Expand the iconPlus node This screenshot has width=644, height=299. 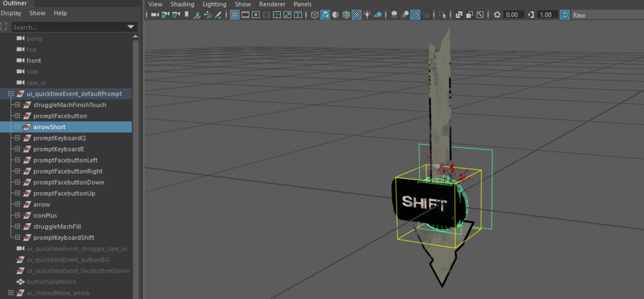(17, 215)
